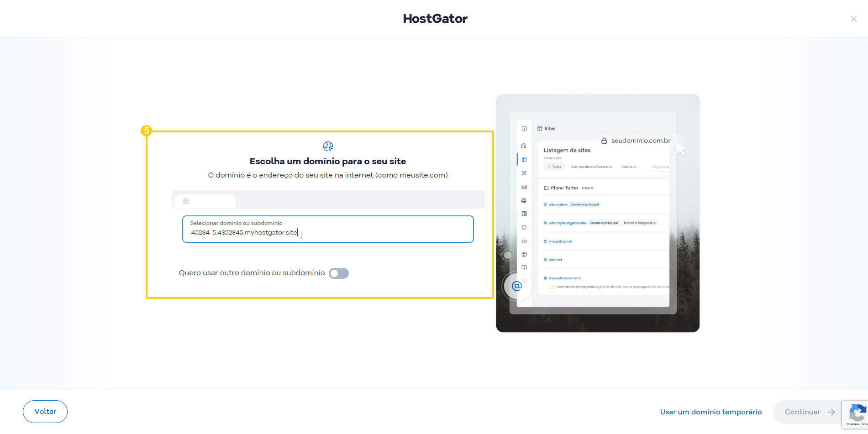The width and height of the screenshot is (868, 434).
Task: Toggle 'Quero usar outro domínio ou subdomínio' switch
Action: pos(339,273)
